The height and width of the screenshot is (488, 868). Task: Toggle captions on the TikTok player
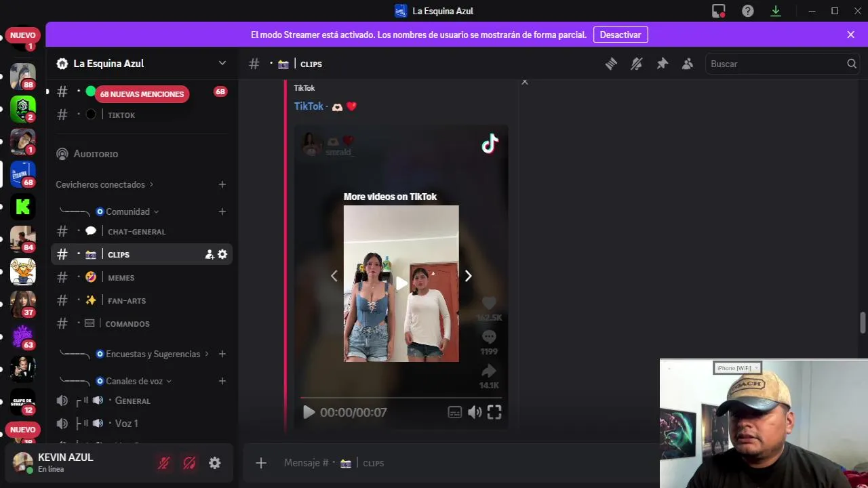click(455, 412)
